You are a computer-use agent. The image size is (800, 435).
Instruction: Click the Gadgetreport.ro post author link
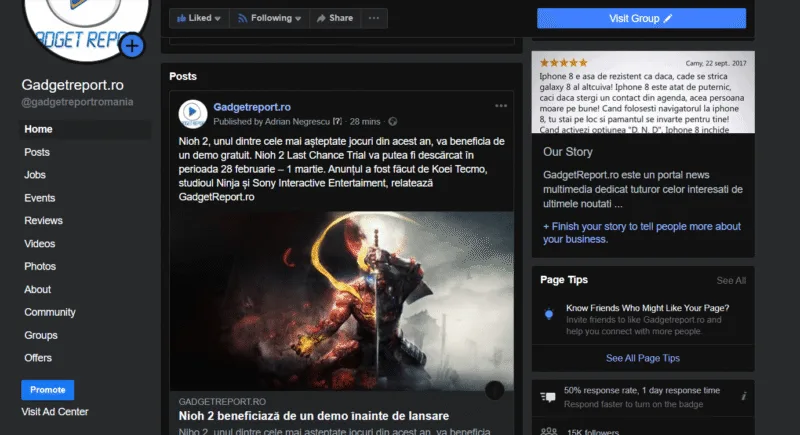pyautogui.click(x=252, y=107)
